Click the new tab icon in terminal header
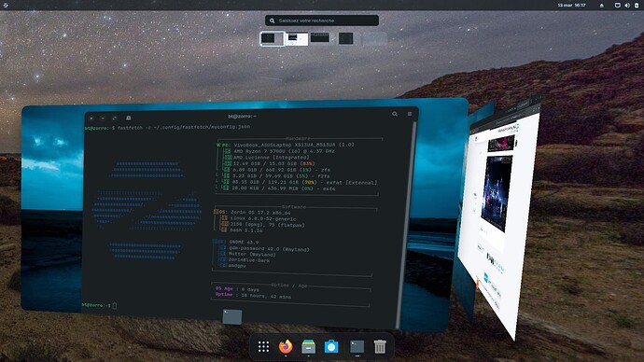Image resolution: width=644 pixels, height=362 pixels. 129,118
